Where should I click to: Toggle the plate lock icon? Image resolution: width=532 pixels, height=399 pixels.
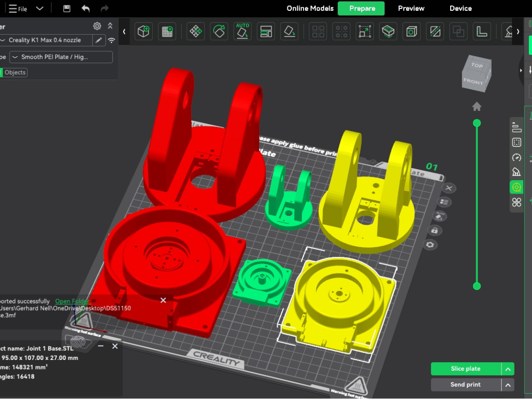(x=434, y=231)
